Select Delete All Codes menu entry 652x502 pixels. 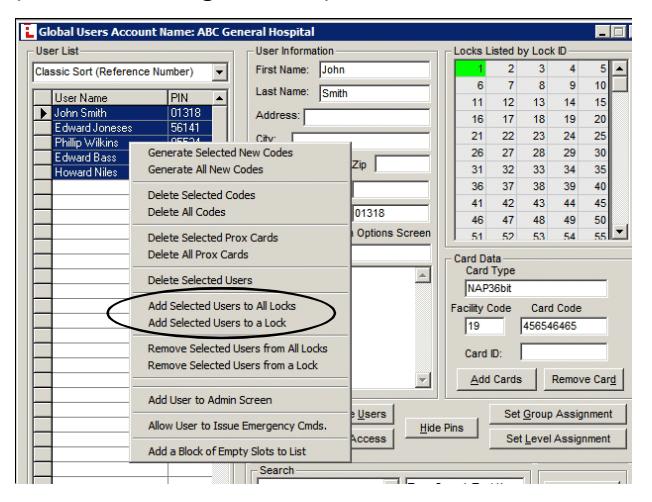point(186,212)
